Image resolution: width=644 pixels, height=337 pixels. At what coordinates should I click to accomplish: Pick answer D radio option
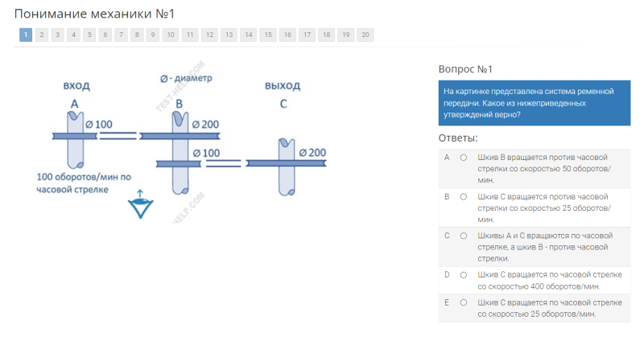coord(464,275)
